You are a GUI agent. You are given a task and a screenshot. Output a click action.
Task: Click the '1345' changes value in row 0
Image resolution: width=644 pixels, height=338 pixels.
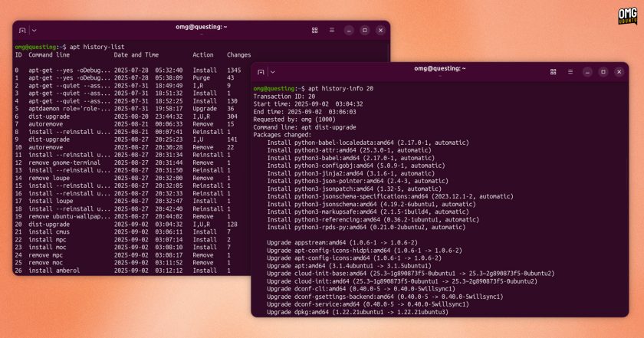click(x=234, y=71)
